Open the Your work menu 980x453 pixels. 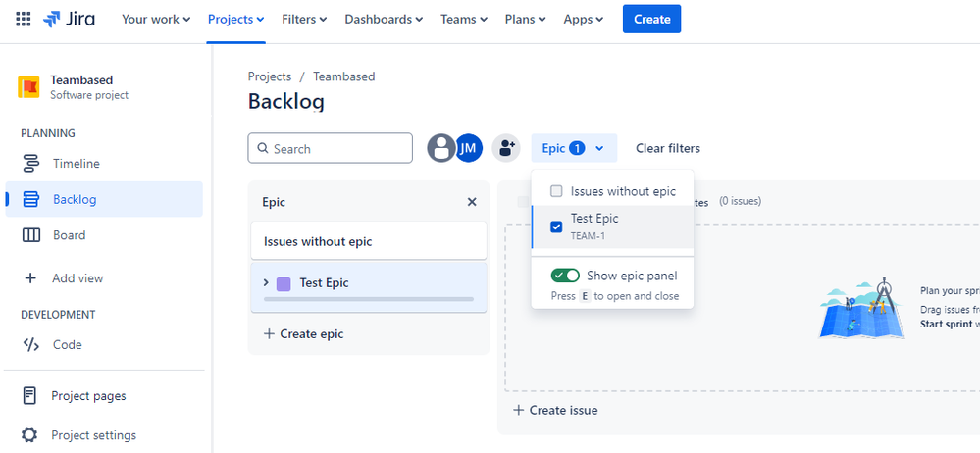coord(156,20)
